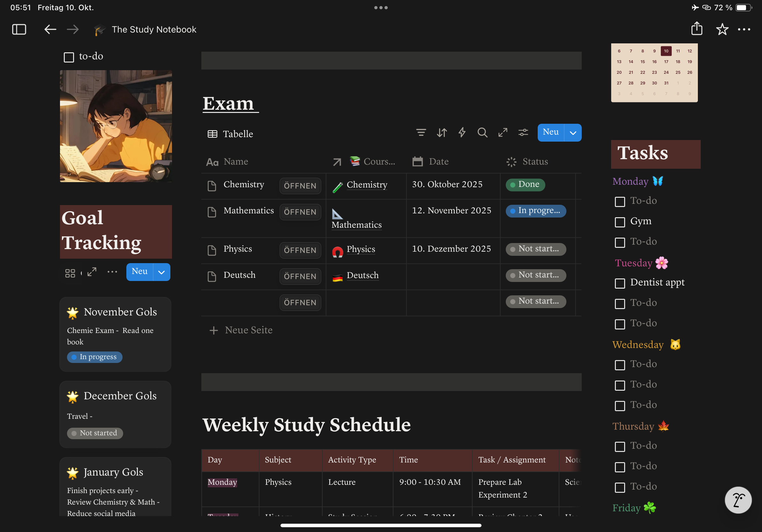
Task: Share The Study Notebook page
Action: [x=697, y=29]
